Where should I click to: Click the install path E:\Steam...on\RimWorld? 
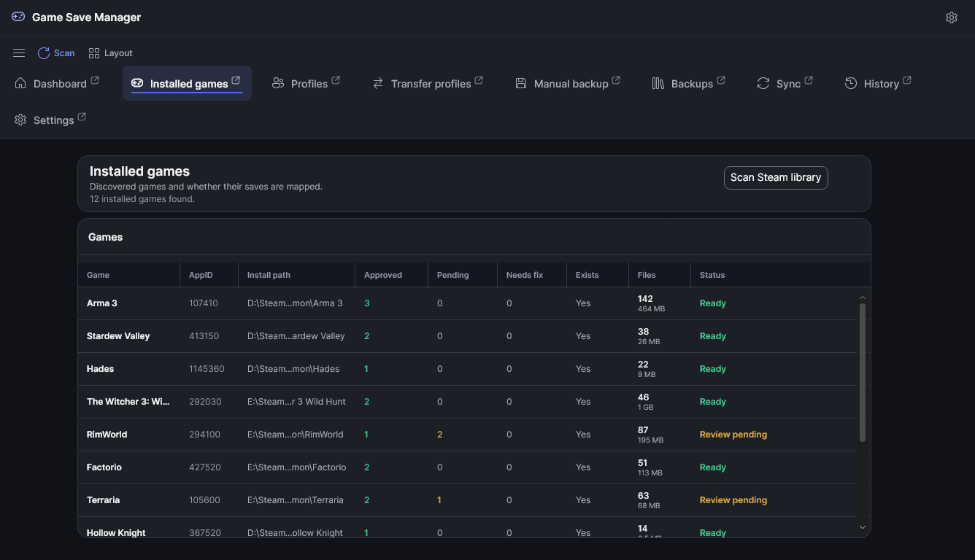(296, 435)
